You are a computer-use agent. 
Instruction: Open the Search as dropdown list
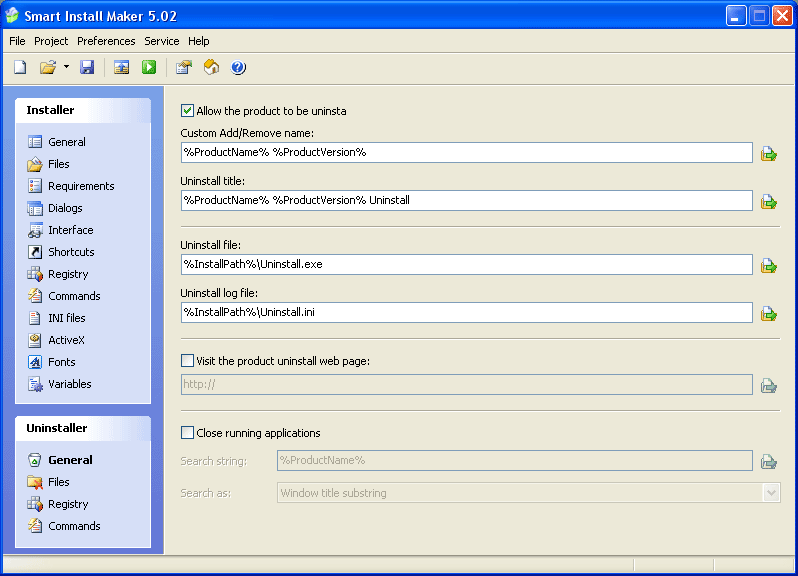[770, 493]
